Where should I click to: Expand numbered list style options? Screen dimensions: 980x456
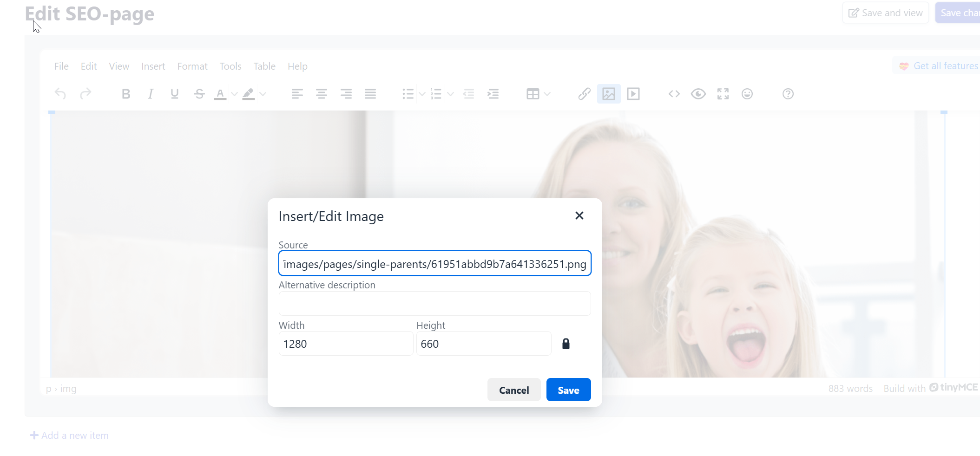[x=450, y=94]
